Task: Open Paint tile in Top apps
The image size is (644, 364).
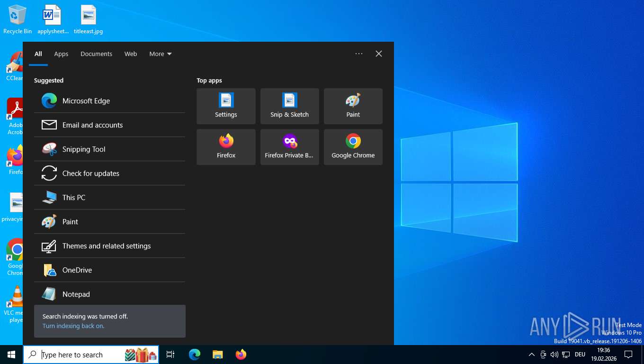Action: coord(353,106)
